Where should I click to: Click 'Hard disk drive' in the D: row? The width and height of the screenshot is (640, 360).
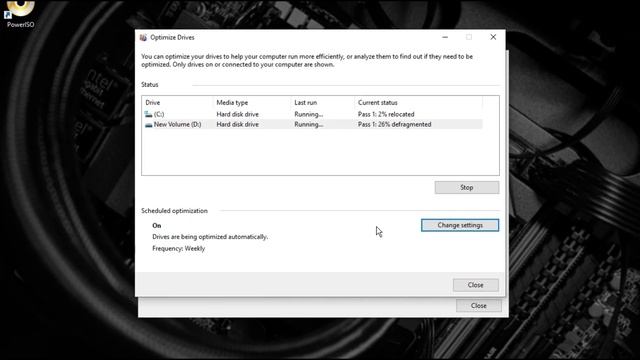point(237,124)
